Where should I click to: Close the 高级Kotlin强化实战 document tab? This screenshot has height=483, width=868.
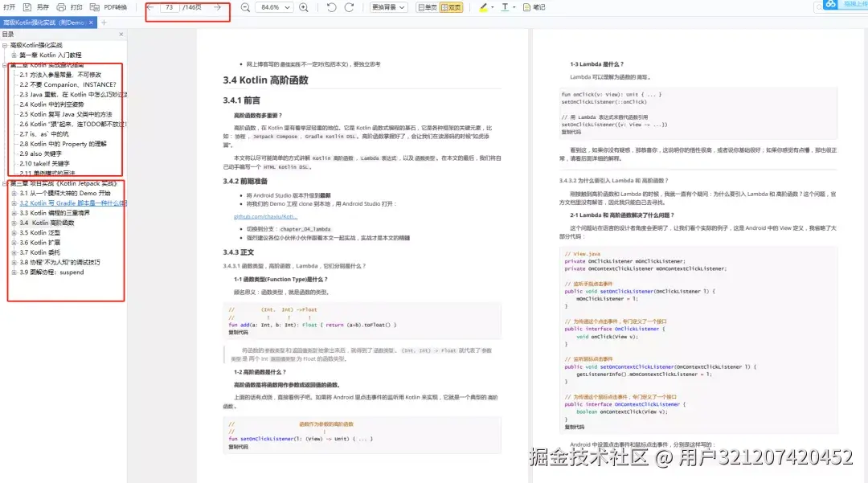92,23
